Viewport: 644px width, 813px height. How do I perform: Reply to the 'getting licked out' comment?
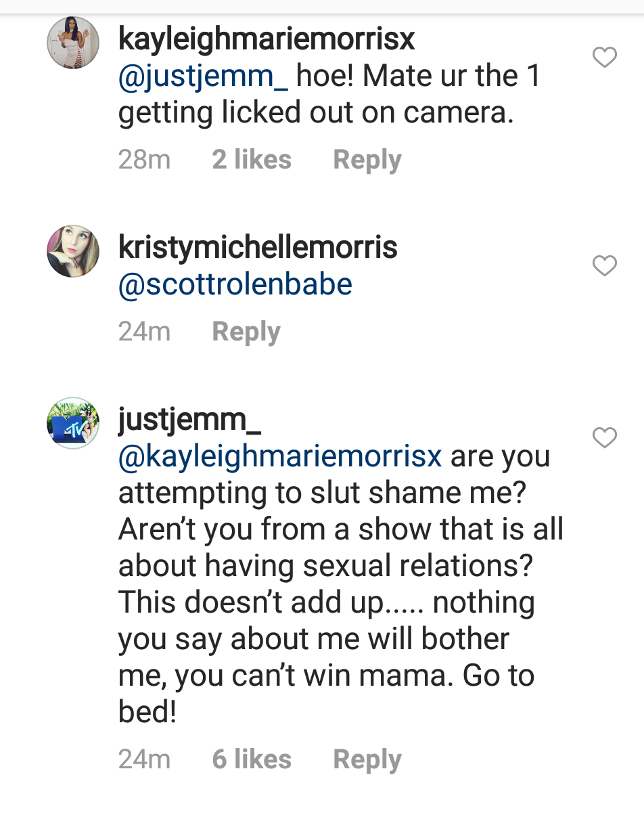pyautogui.click(x=367, y=160)
